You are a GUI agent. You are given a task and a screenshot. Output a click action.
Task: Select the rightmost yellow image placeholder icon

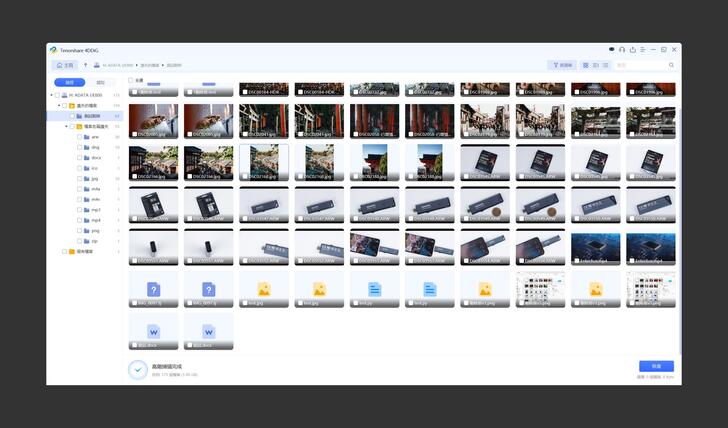(x=596, y=289)
